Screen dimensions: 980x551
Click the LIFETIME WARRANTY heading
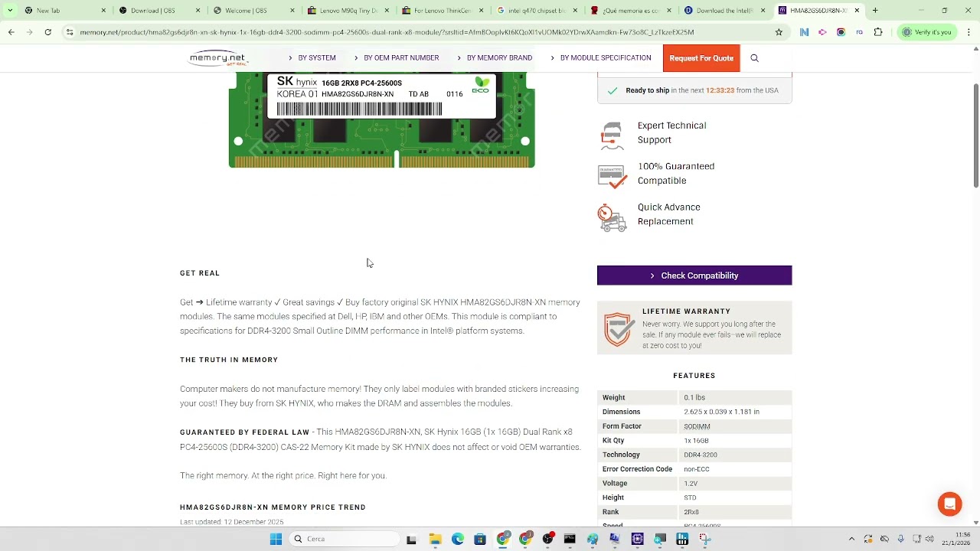[x=686, y=311]
